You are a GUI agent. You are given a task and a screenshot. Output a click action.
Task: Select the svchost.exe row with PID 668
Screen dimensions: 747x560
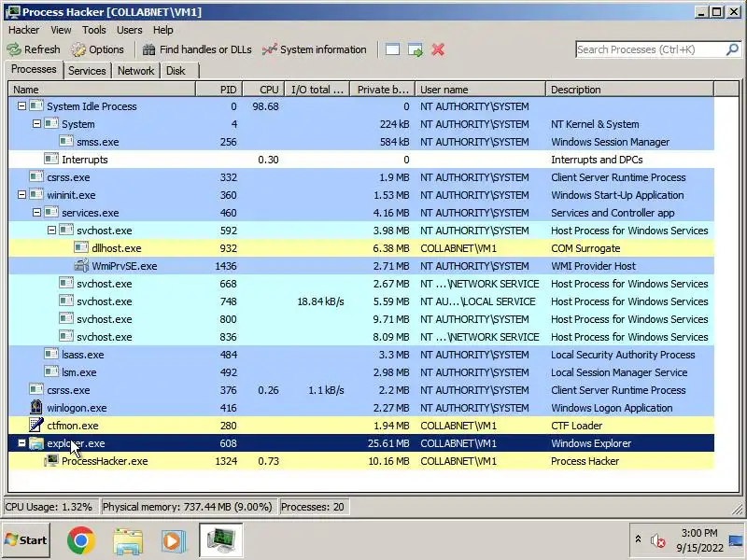pos(361,284)
